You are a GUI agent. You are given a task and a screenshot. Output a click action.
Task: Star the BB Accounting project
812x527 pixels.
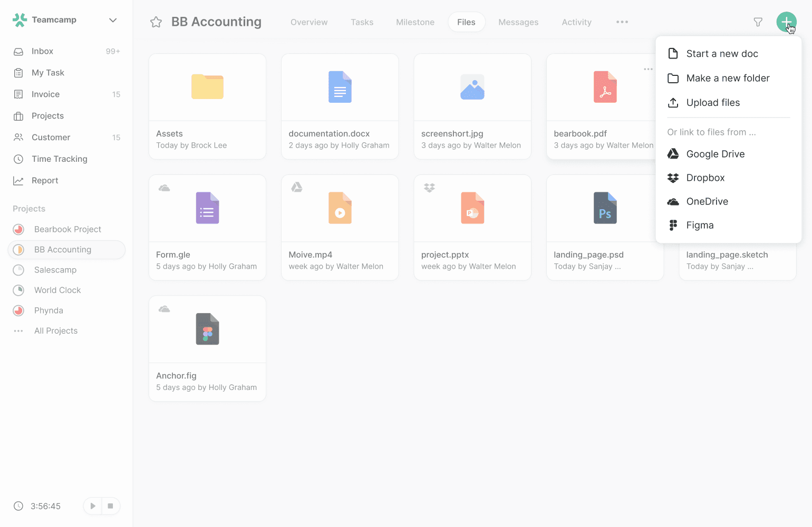tap(156, 22)
